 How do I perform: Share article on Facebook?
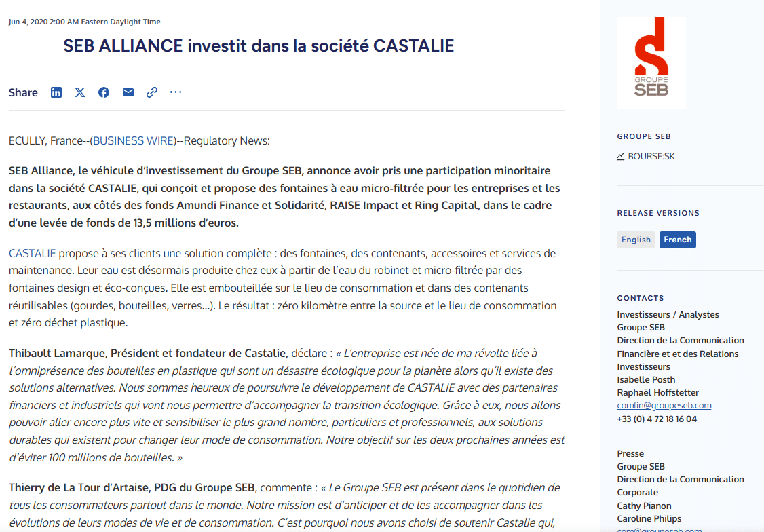(104, 92)
